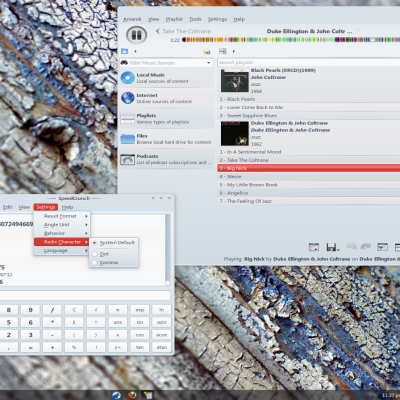Select the Black Pearls album cover

click(x=235, y=81)
